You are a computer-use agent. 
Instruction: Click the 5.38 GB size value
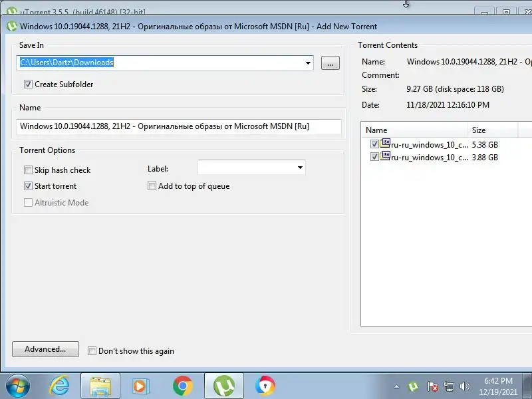[x=485, y=145]
